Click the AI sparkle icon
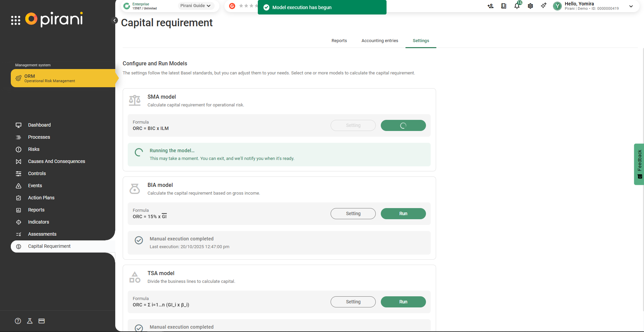The image size is (644, 332). point(544,6)
